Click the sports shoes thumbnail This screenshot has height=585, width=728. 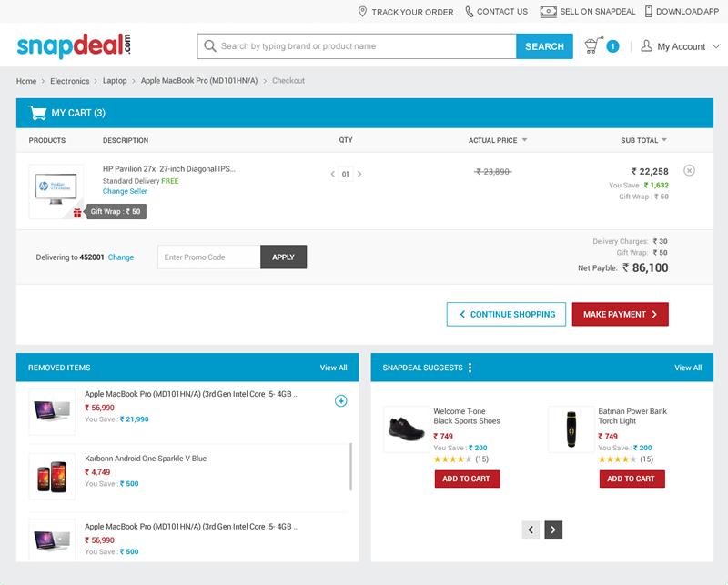pos(407,429)
